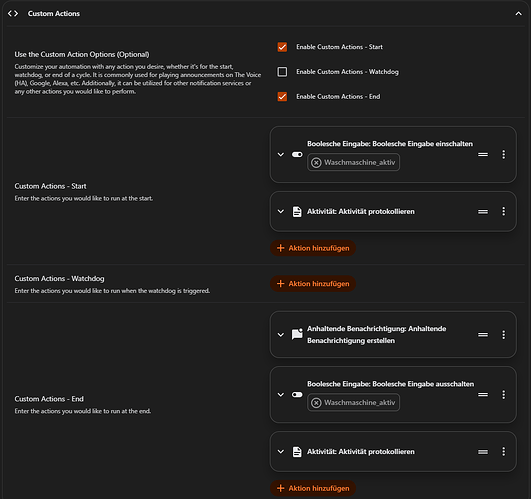Click the Custom Actions code brackets icon
The height and width of the screenshot is (499, 531).
pos(13,14)
